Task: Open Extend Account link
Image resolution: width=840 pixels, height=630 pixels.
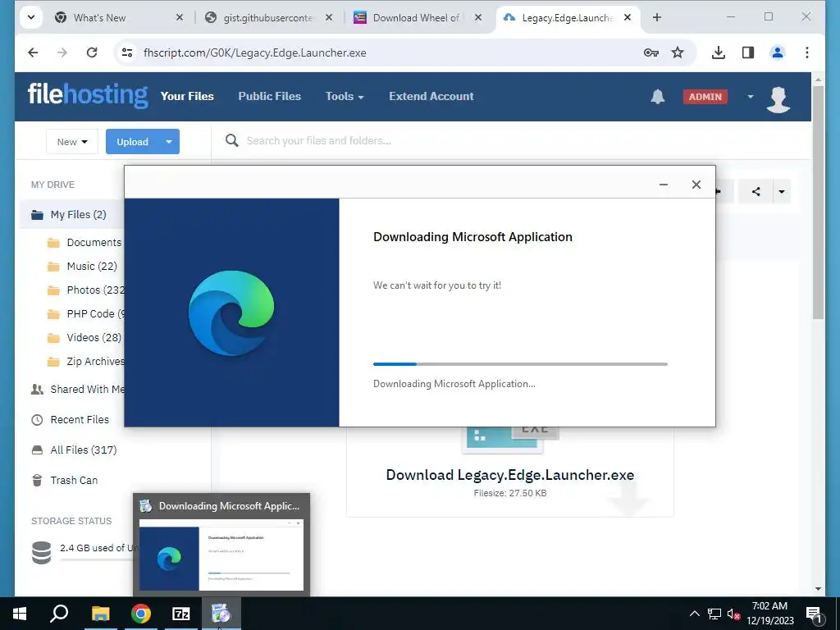Action: coord(431,97)
